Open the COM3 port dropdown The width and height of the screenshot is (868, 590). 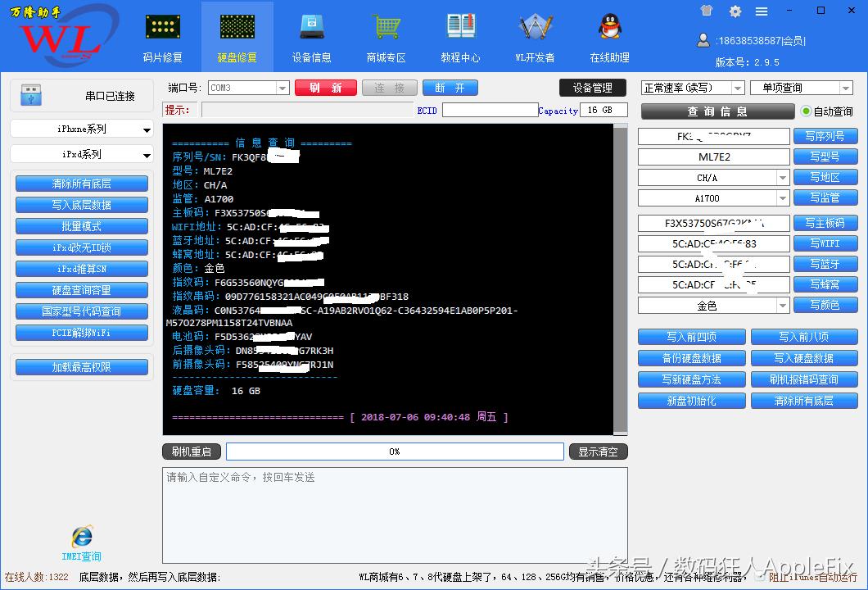pos(282,88)
